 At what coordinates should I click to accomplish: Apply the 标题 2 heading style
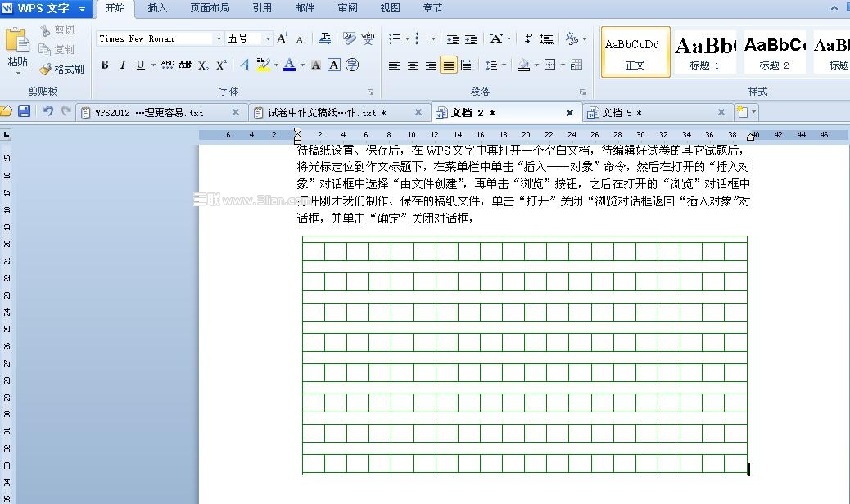(774, 52)
